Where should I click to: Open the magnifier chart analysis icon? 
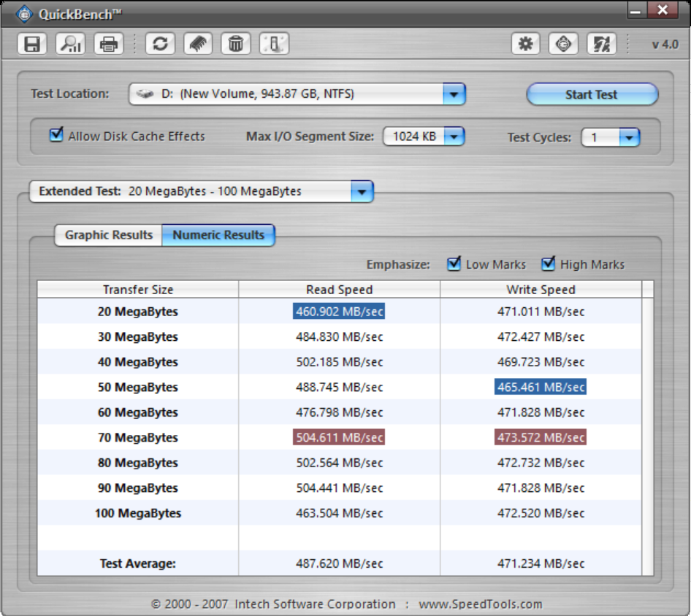[x=70, y=44]
